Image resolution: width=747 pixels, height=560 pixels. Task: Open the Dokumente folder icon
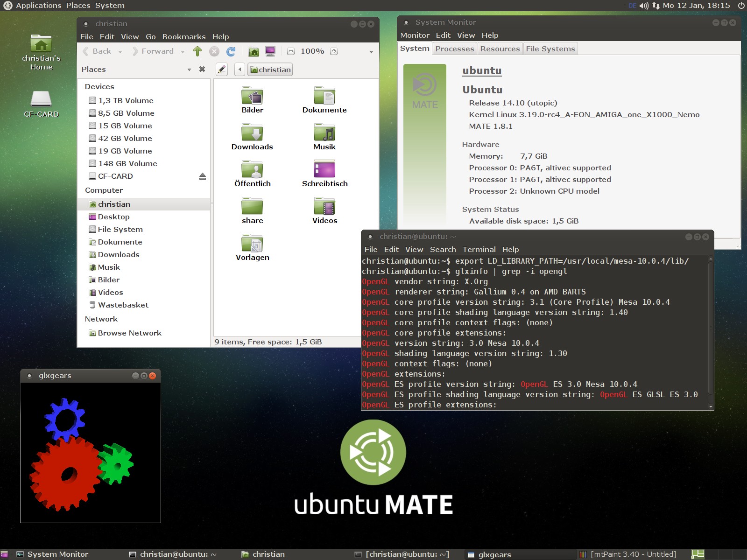324,100
